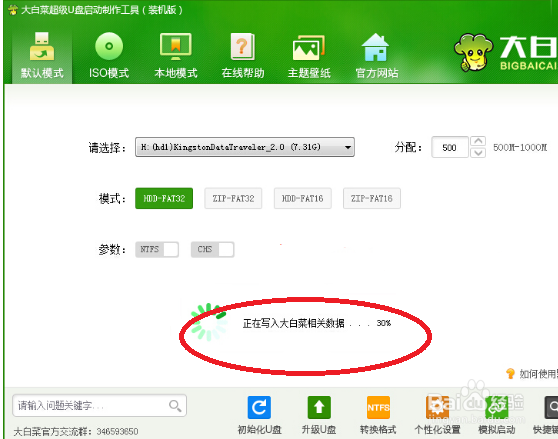Click the 500M-1000M range hint
Screen dimensions: 558x439
coord(520,147)
